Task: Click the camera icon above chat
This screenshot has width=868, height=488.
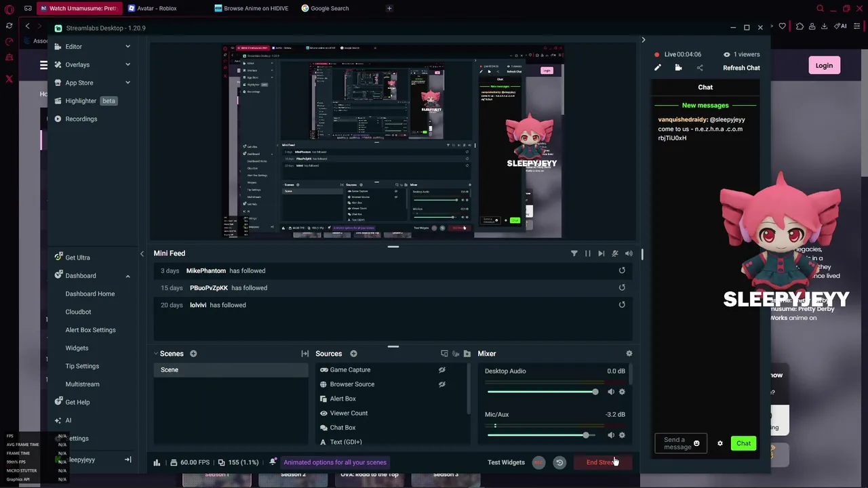Action: [678, 68]
